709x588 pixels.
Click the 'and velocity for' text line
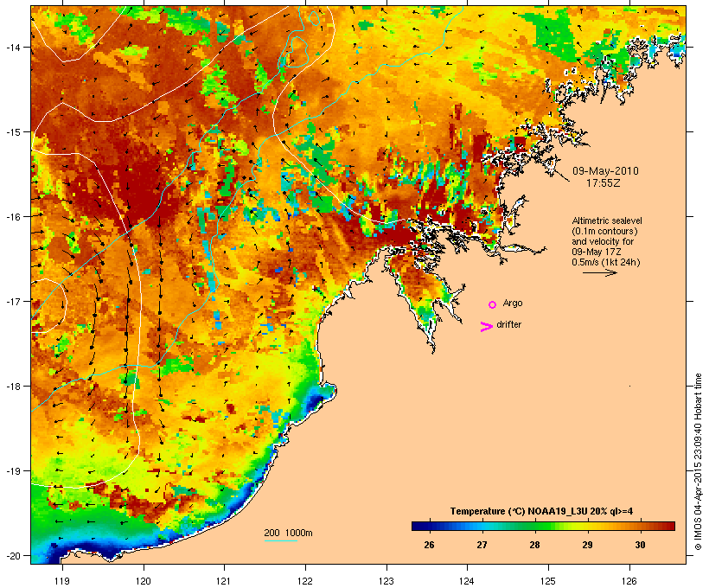[603, 241]
